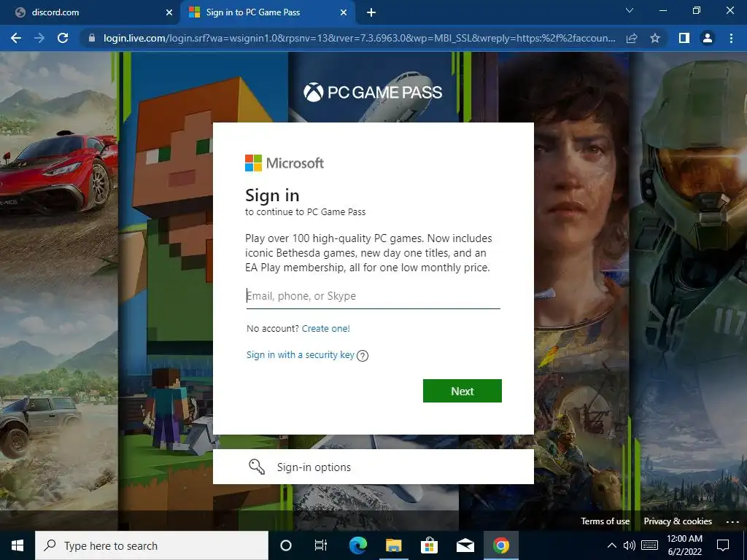Click the Create one! link
Image resolution: width=747 pixels, height=560 pixels.
(326, 329)
